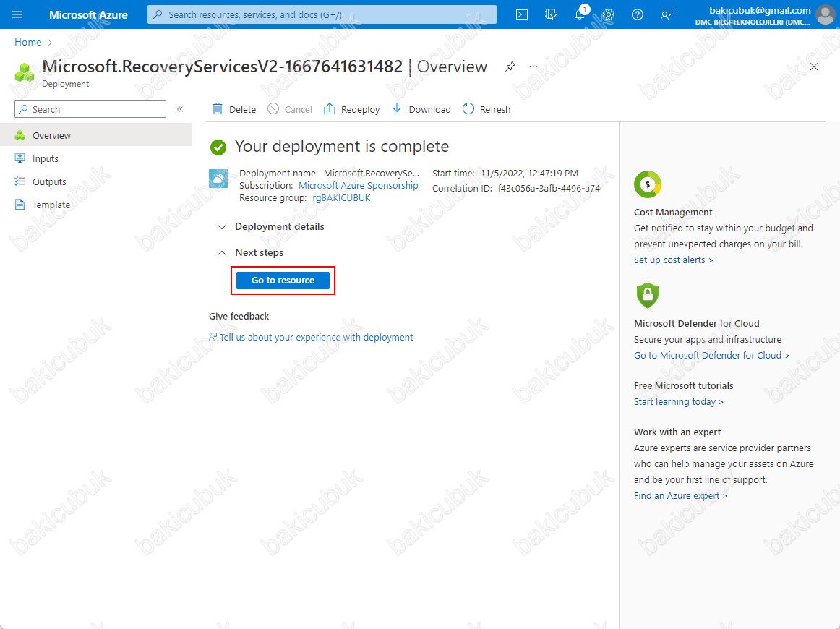This screenshot has width=840, height=629.
Task: Expand the Deployment details section
Action: point(270,226)
